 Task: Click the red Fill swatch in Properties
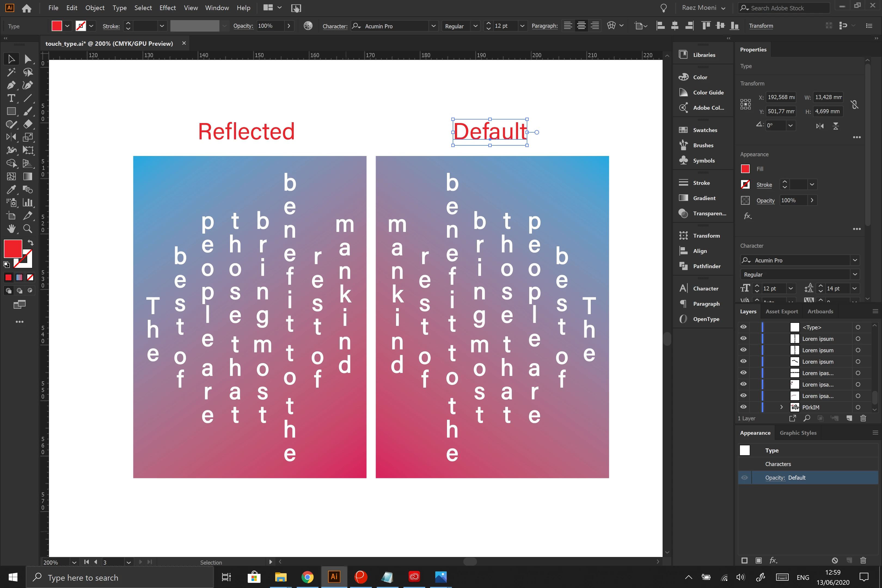[x=745, y=169]
